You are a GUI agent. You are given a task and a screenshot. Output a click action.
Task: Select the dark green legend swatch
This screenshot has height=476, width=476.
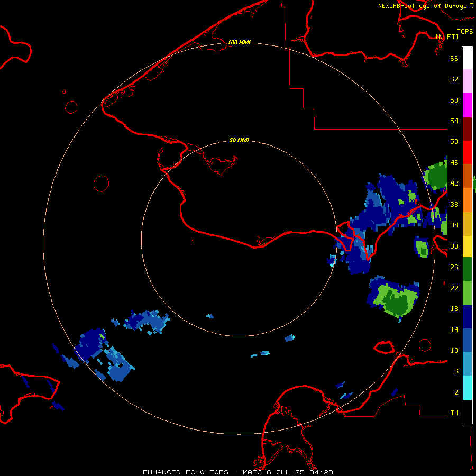point(467,269)
